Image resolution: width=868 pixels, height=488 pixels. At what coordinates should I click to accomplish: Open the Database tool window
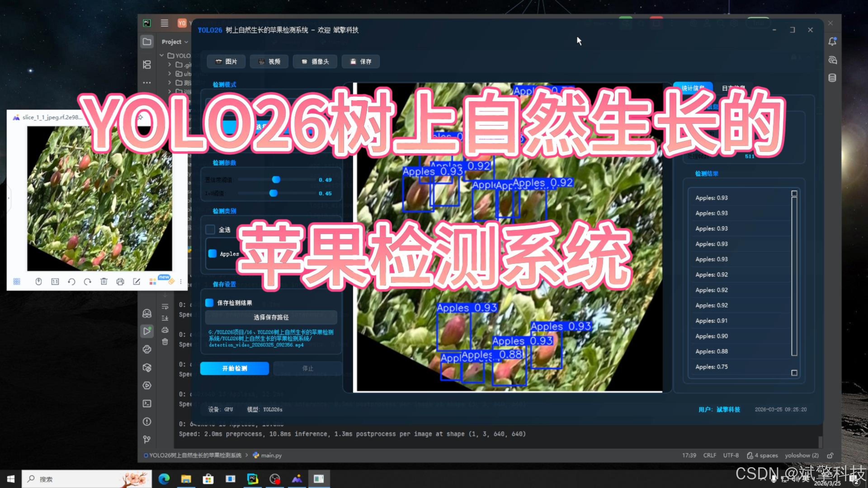tap(832, 78)
